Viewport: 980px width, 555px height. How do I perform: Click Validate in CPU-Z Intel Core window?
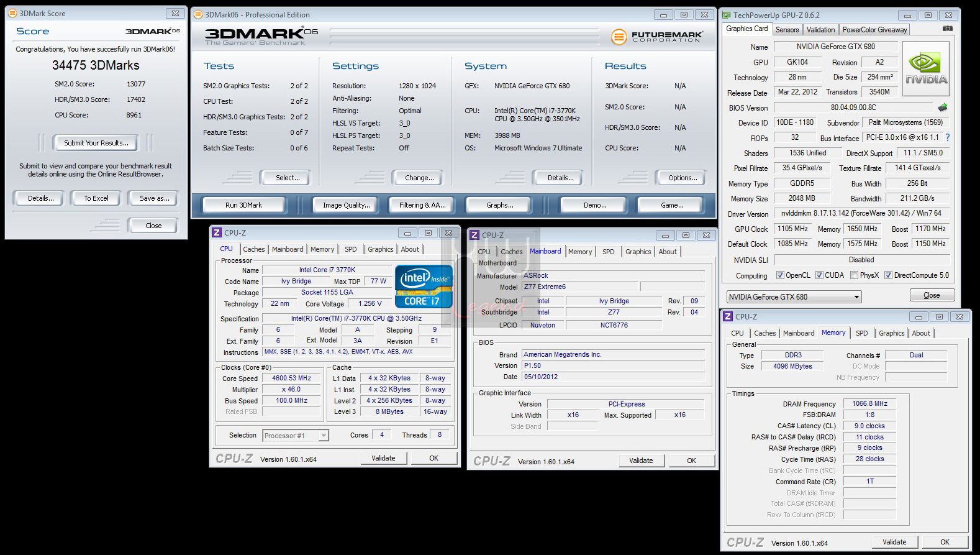(x=383, y=458)
